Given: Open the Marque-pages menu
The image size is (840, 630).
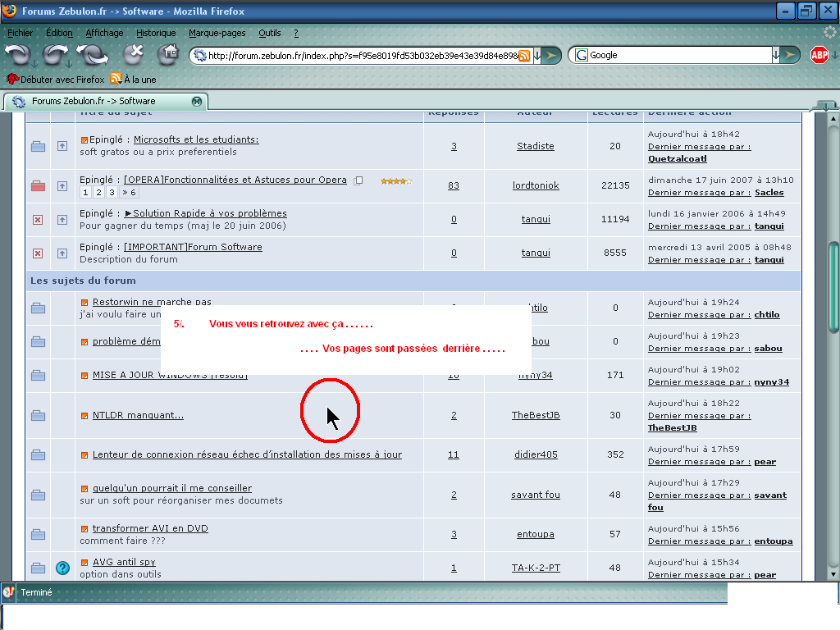Looking at the screenshot, I should pyautogui.click(x=217, y=33).
